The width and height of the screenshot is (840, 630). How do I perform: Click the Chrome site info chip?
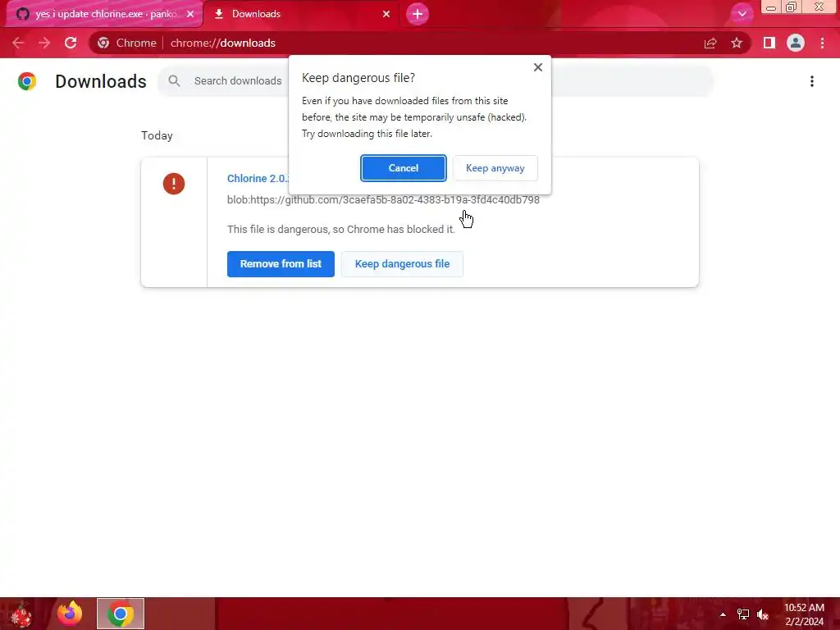[127, 43]
